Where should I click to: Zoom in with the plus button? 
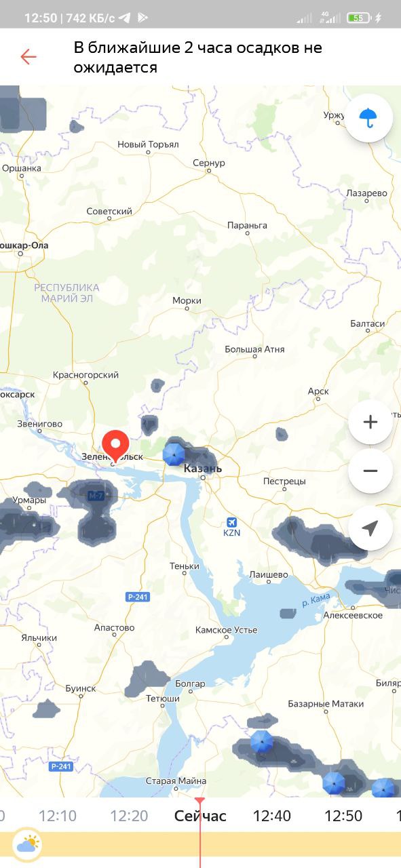coord(370,422)
